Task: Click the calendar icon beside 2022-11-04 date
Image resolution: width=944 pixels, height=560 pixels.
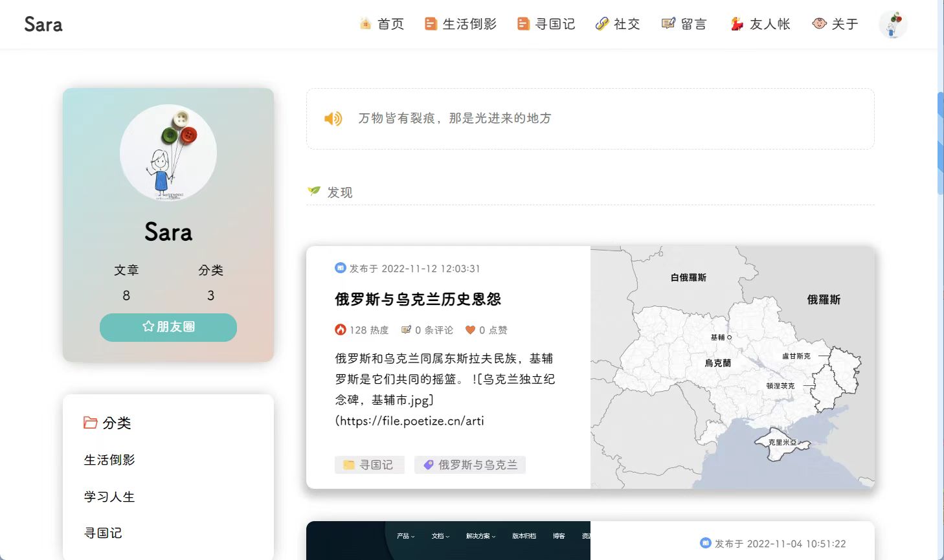Action: [706, 543]
